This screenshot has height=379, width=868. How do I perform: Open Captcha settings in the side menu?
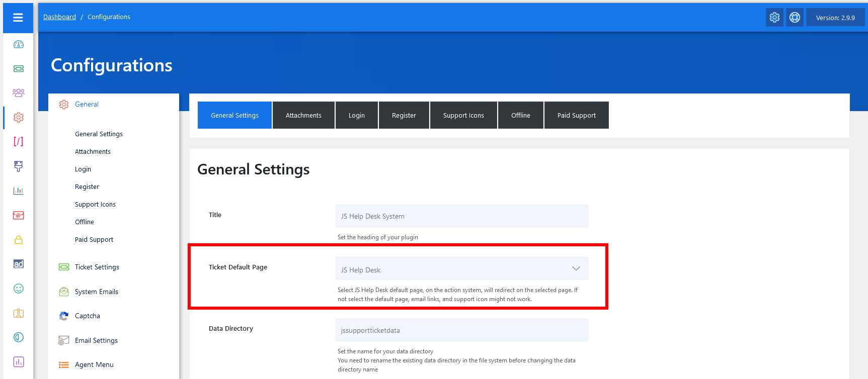click(x=88, y=316)
